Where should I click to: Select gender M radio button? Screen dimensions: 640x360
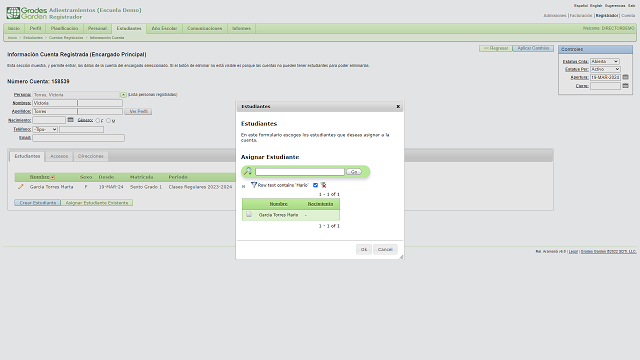tap(108, 120)
